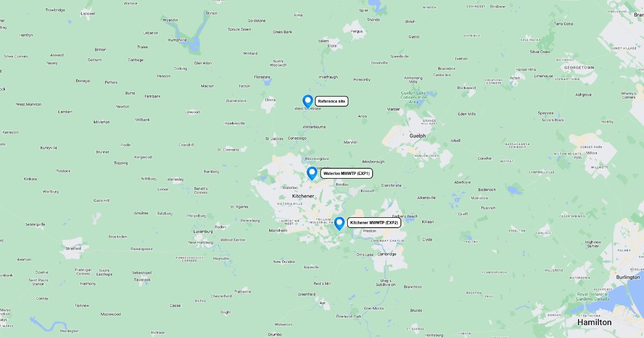Select the Waterloo MWWTP (EXP1) label

coord(347,173)
